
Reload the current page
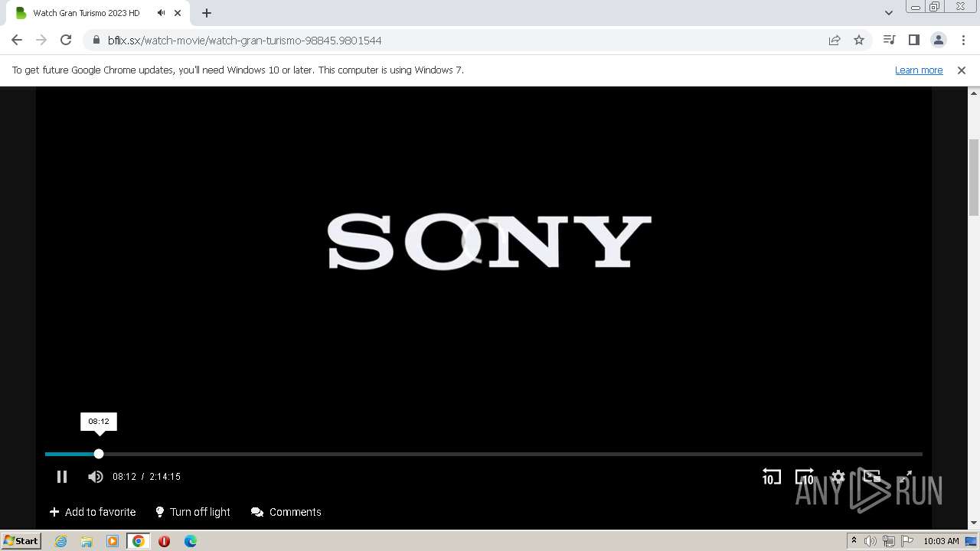coord(66,40)
